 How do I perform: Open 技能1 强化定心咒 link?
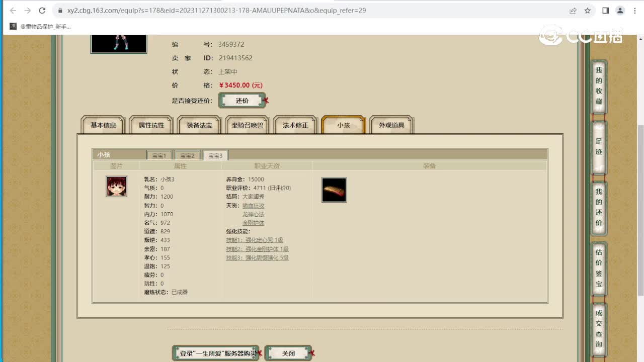coord(255,240)
